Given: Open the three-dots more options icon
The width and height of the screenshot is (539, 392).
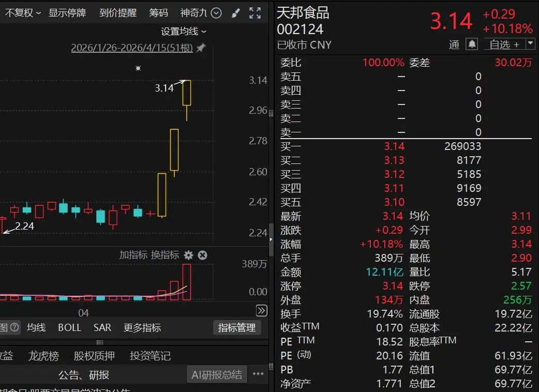Looking at the screenshot, I should coord(258,374).
